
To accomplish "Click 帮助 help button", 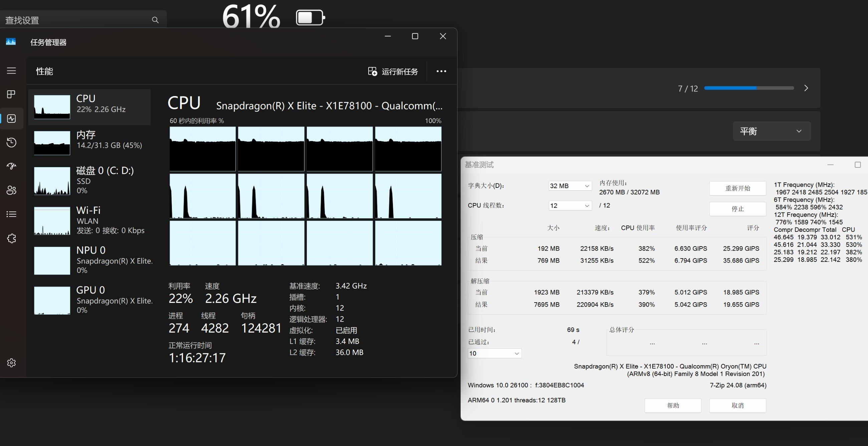I will pyautogui.click(x=673, y=406).
